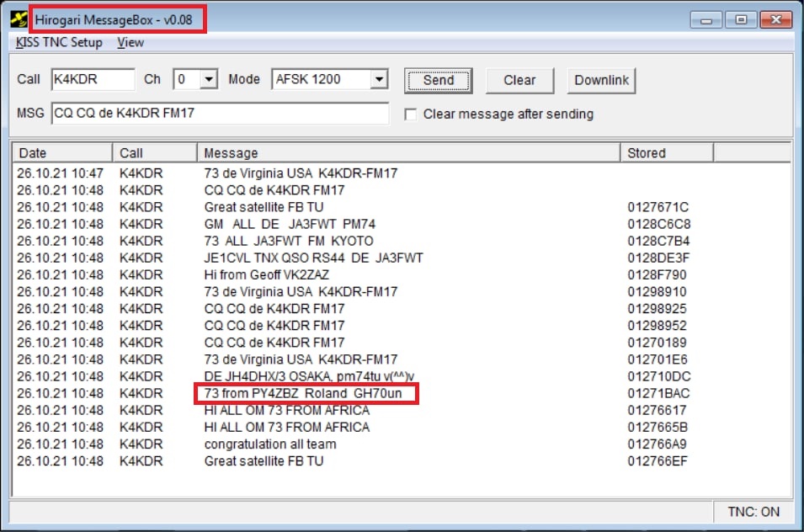This screenshot has height=532, width=804.
Task: Sort by the Call column header
Action: (x=155, y=152)
